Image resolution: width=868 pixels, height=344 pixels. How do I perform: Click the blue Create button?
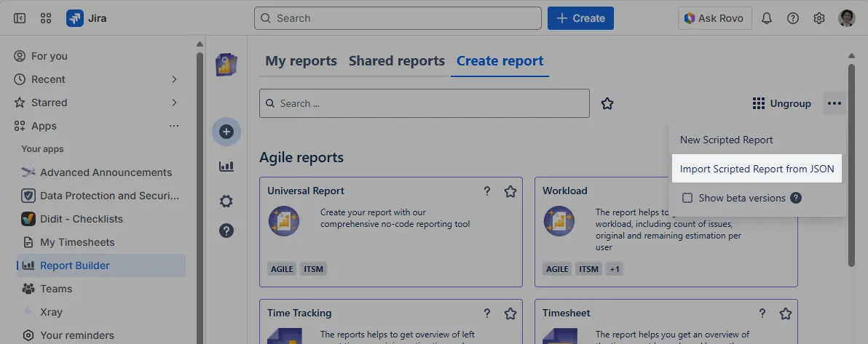pyautogui.click(x=580, y=18)
